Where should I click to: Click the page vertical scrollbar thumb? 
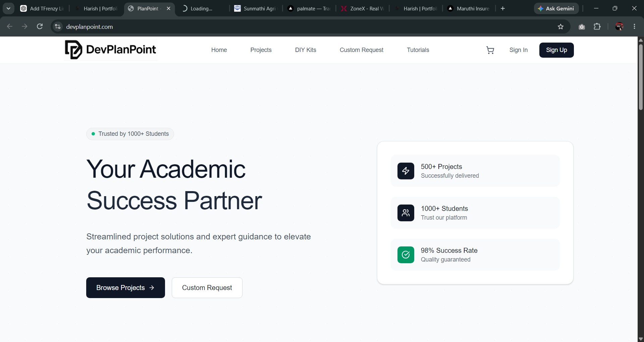pyautogui.click(x=641, y=77)
